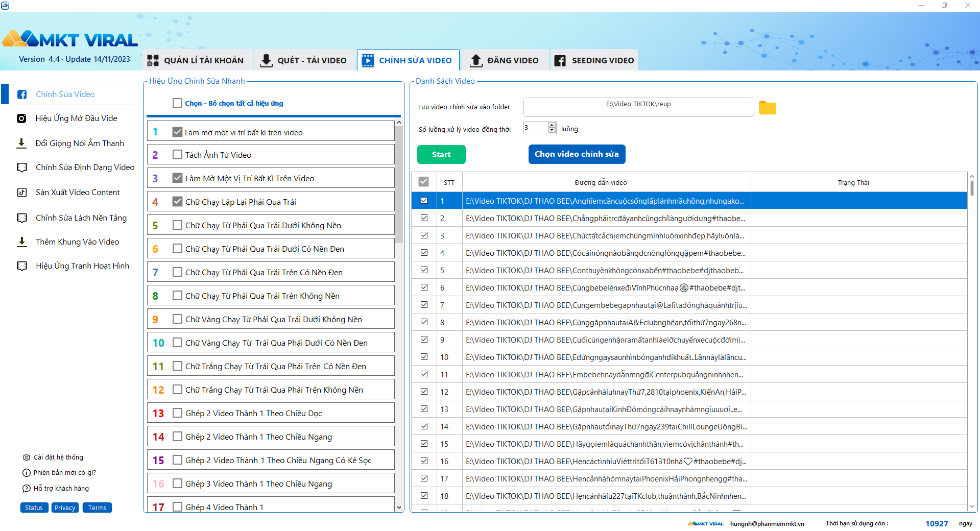Click the icon beside Chỉnh Sửa Lách Nền Tảng

(22, 218)
